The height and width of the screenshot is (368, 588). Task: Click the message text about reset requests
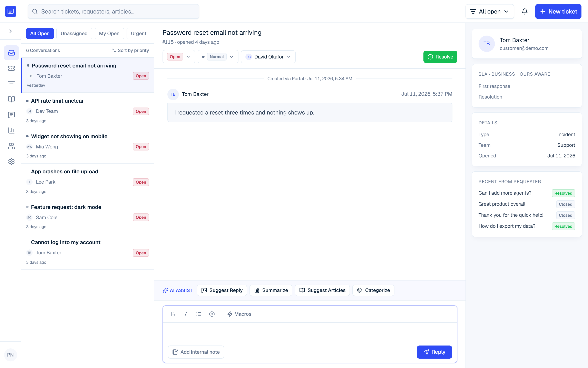tap(244, 112)
